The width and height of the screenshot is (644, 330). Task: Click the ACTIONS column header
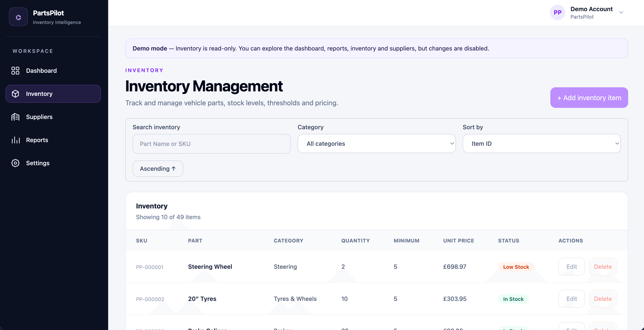pos(570,241)
